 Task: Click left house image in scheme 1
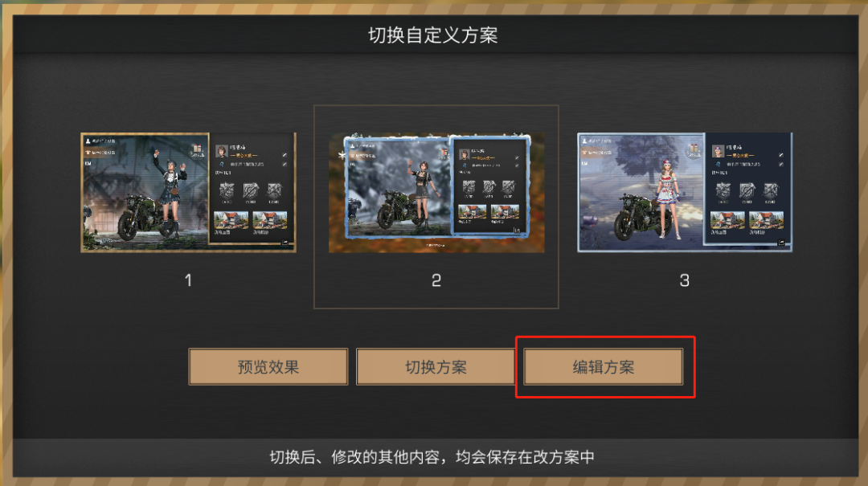(231, 220)
